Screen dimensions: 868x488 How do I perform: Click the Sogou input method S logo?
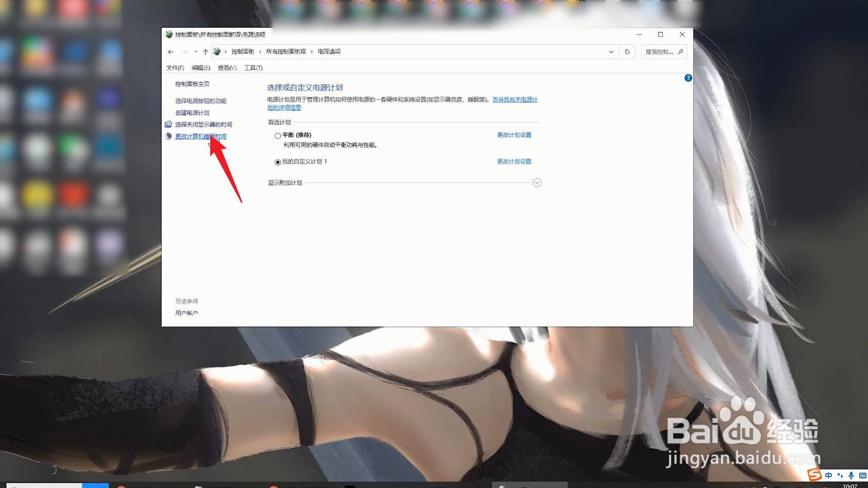[814, 475]
